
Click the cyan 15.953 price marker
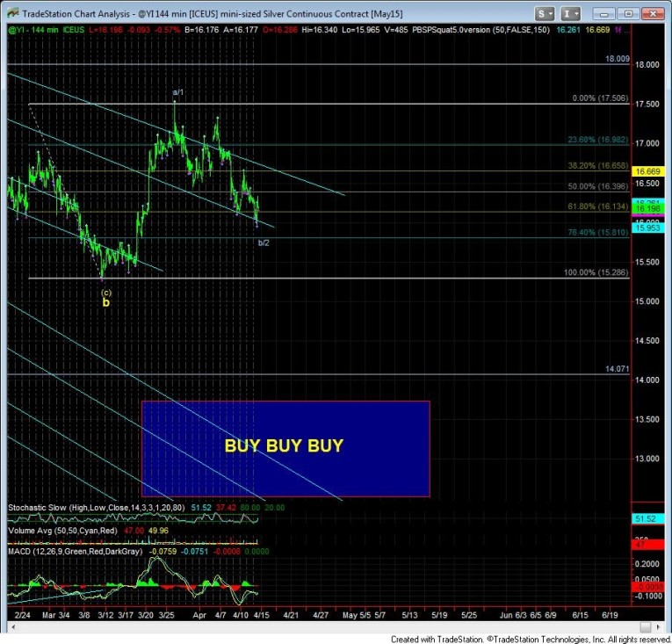pos(647,228)
